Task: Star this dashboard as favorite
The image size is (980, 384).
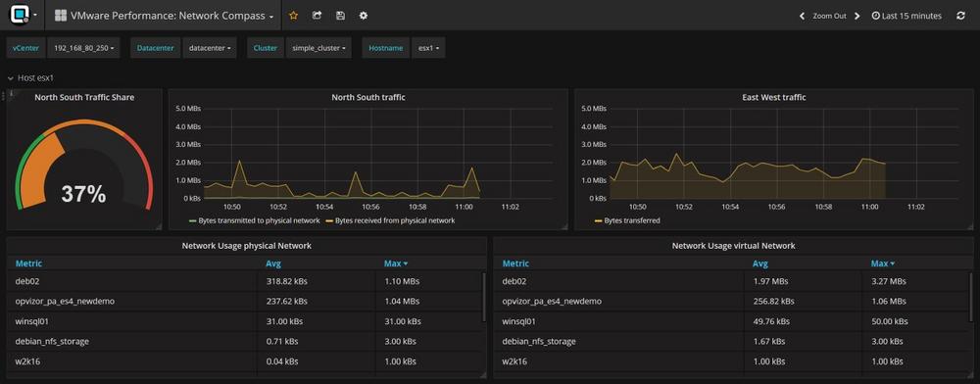Action: [294, 16]
